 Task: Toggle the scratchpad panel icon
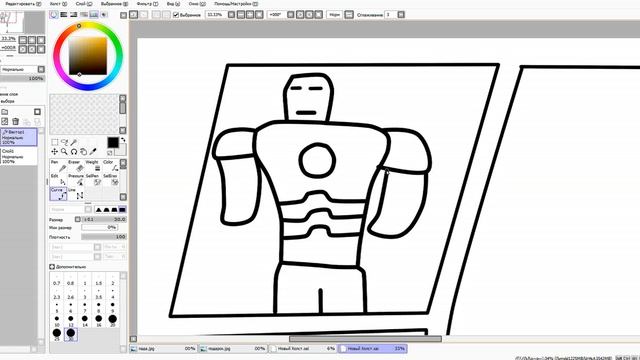click(x=104, y=15)
